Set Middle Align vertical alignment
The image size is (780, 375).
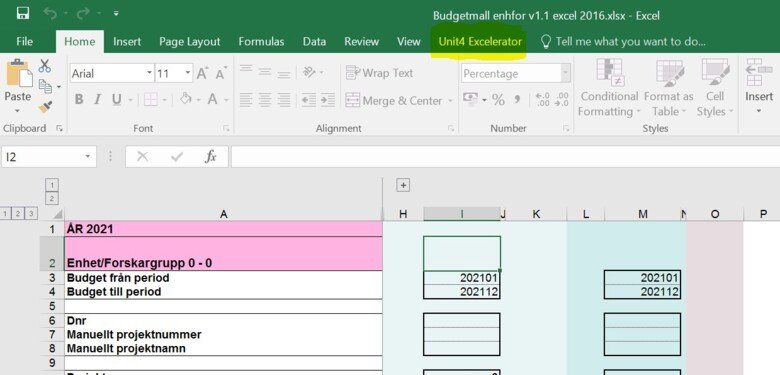[265, 72]
